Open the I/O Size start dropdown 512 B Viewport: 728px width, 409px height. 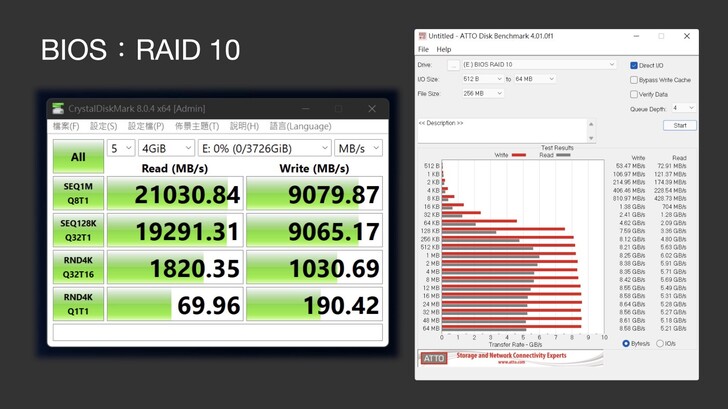[482, 79]
